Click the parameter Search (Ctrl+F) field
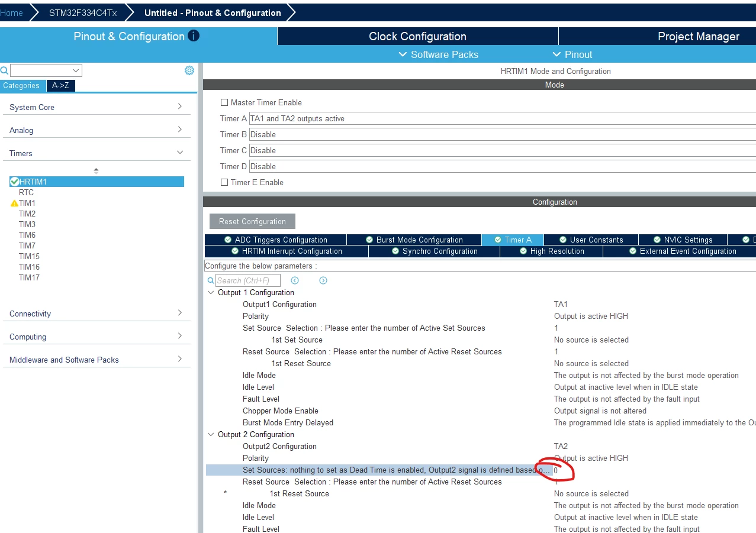This screenshot has height=533, width=756. coord(248,280)
